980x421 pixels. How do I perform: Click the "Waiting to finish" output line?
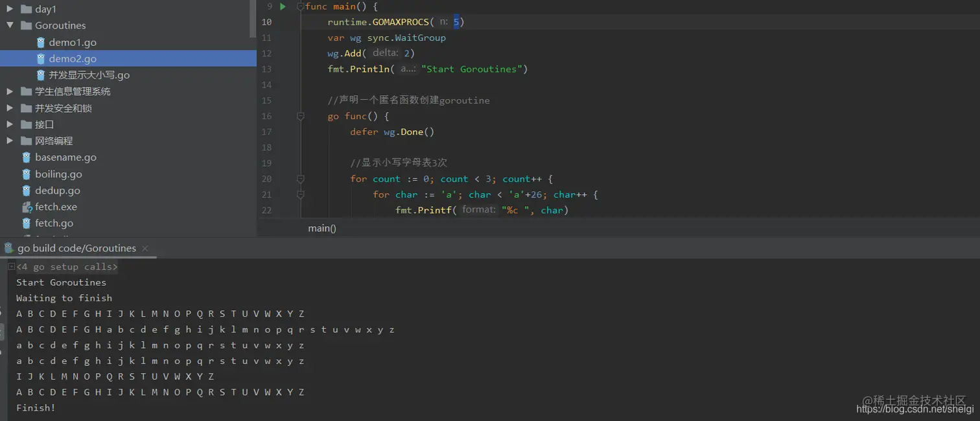(64, 298)
